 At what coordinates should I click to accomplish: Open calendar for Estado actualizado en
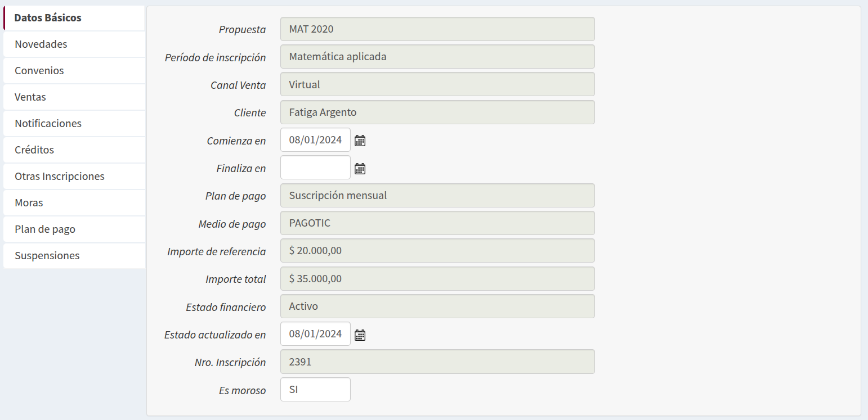click(360, 335)
